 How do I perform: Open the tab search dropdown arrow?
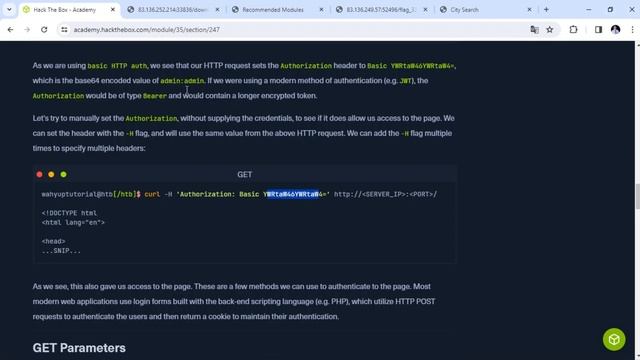point(9,9)
